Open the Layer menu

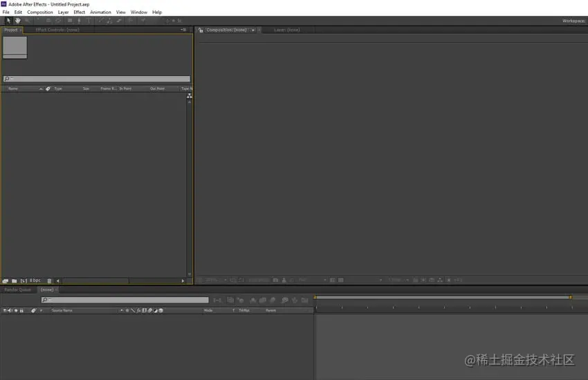63,12
